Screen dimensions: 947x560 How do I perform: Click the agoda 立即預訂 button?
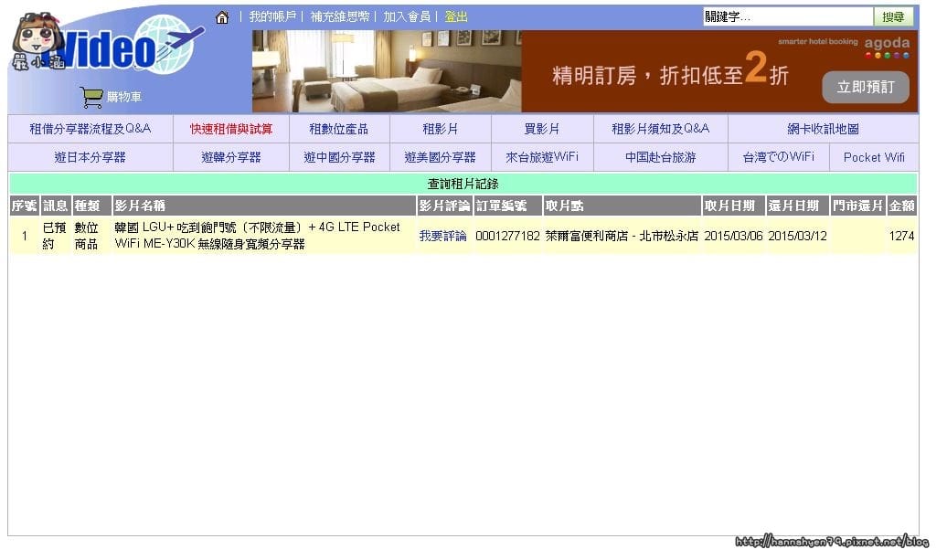(866, 87)
